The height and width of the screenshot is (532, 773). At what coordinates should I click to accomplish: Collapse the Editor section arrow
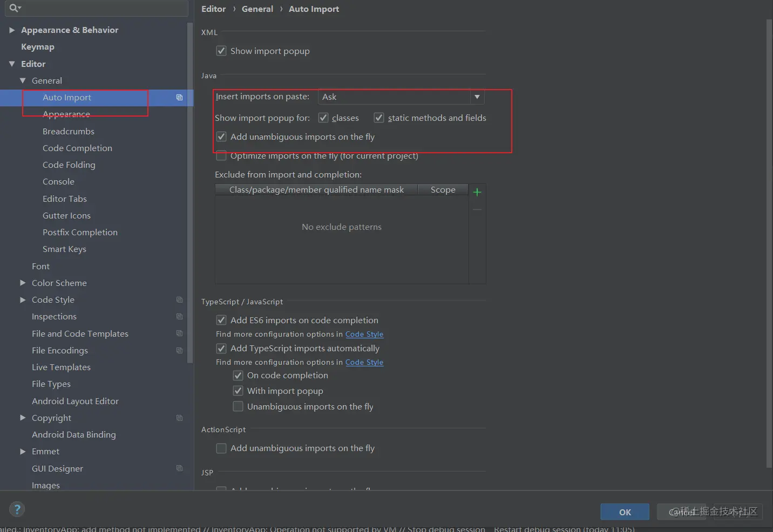tap(12, 64)
